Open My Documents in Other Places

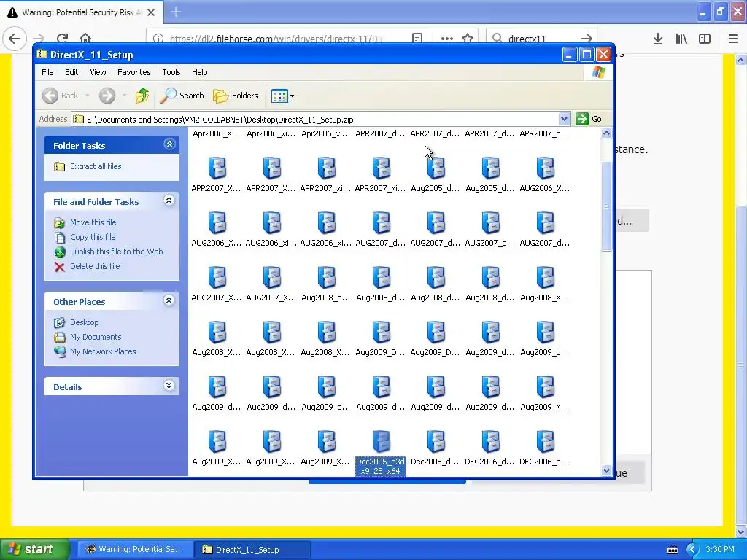96,337
